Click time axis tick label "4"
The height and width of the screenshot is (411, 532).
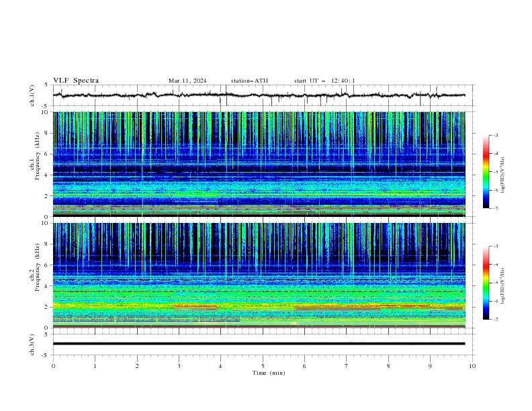click(x=220, y=366)
